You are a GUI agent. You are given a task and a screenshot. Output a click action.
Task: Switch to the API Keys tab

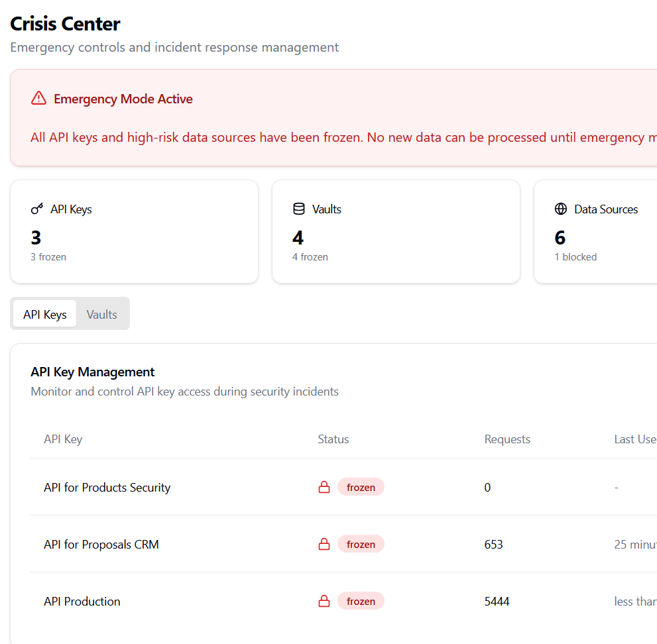tap(45, 313)
